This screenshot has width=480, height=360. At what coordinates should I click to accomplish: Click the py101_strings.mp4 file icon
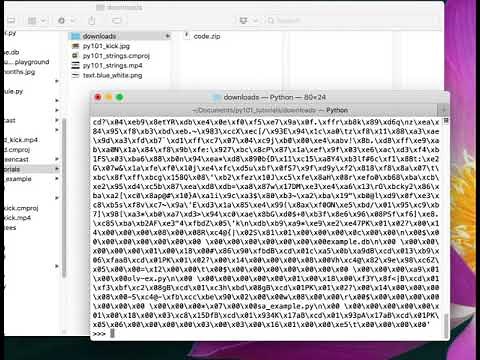76,65
